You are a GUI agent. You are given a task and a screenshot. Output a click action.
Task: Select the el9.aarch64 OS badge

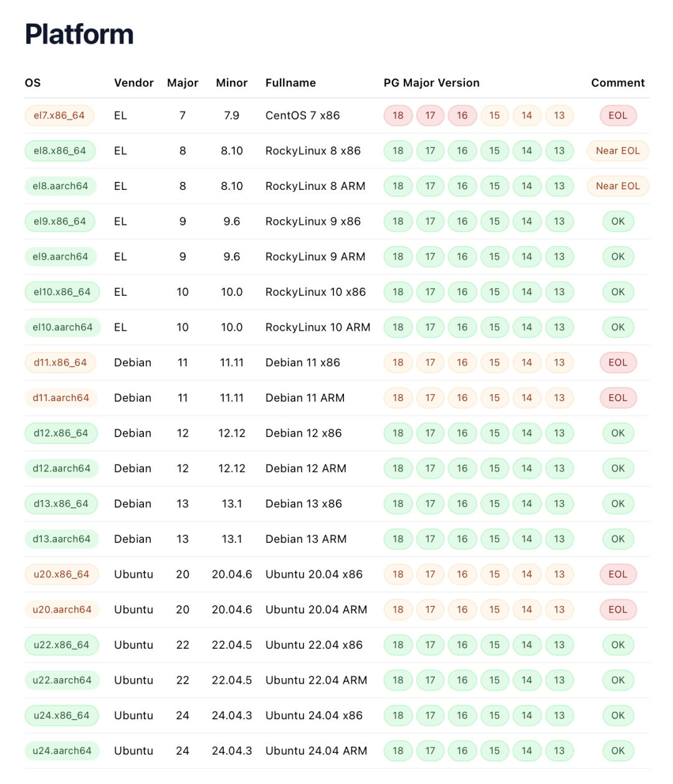pos(60,257)
